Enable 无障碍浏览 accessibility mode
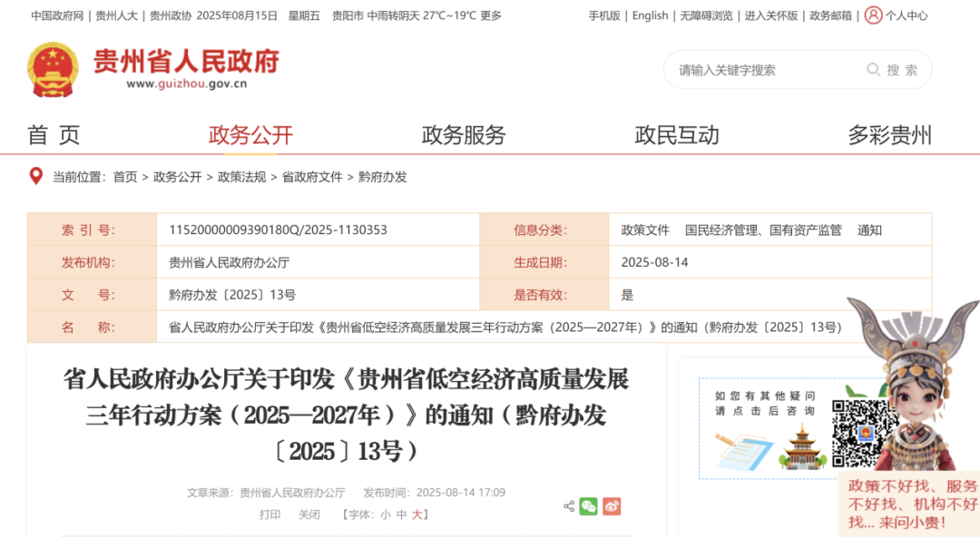Viewport: 980px width, 537px height. pyautogui.click(x=706, y=15)
